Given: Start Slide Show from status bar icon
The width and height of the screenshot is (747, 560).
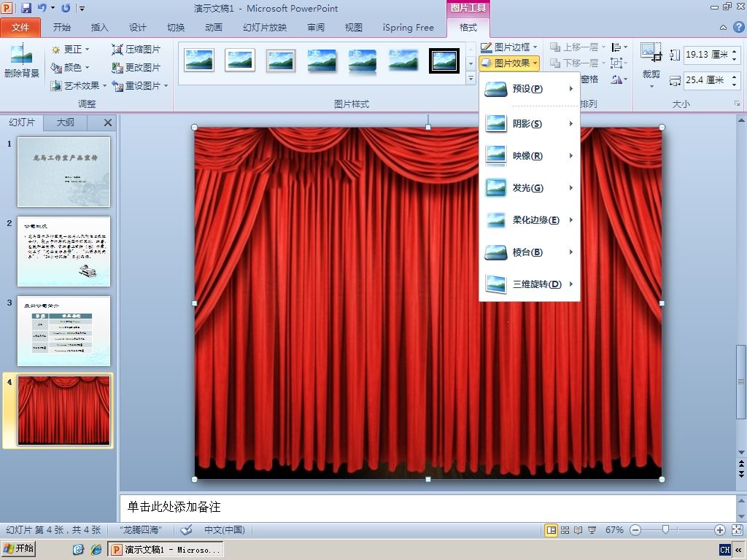Looking at the screenshot, I should pos(592,530).
